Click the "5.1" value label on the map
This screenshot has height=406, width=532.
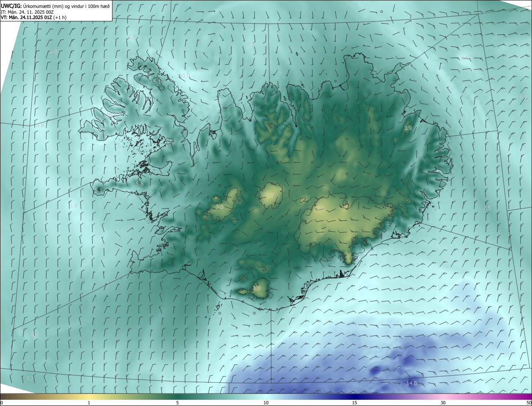point(98,191)
